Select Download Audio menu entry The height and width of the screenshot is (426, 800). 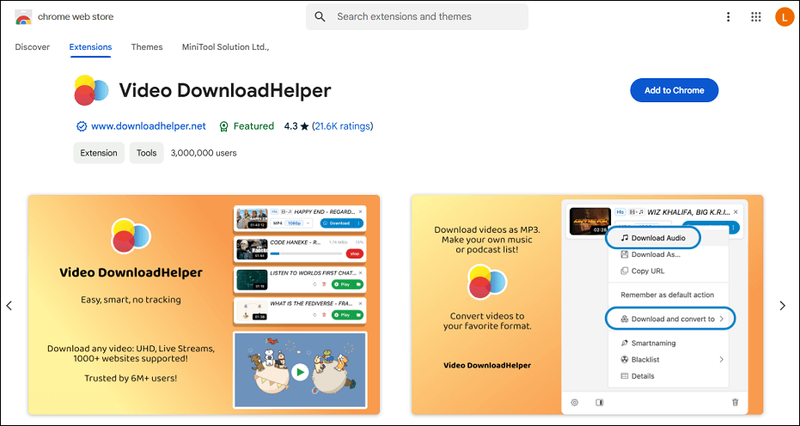click(653, 238)
